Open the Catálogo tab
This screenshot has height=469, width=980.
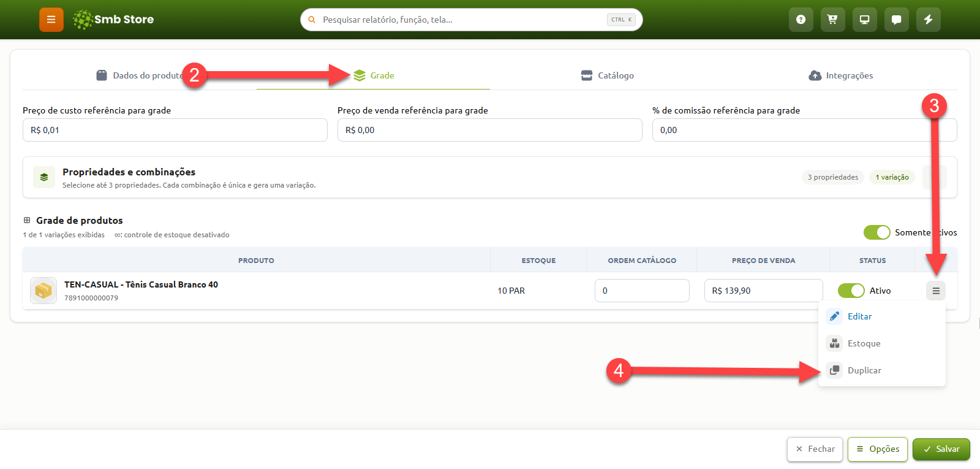click(607, 75)
